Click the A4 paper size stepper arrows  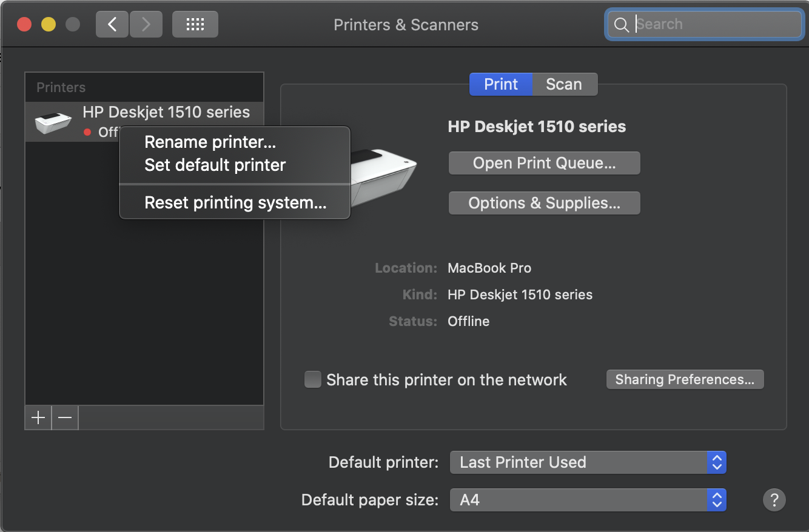[716, 500]
